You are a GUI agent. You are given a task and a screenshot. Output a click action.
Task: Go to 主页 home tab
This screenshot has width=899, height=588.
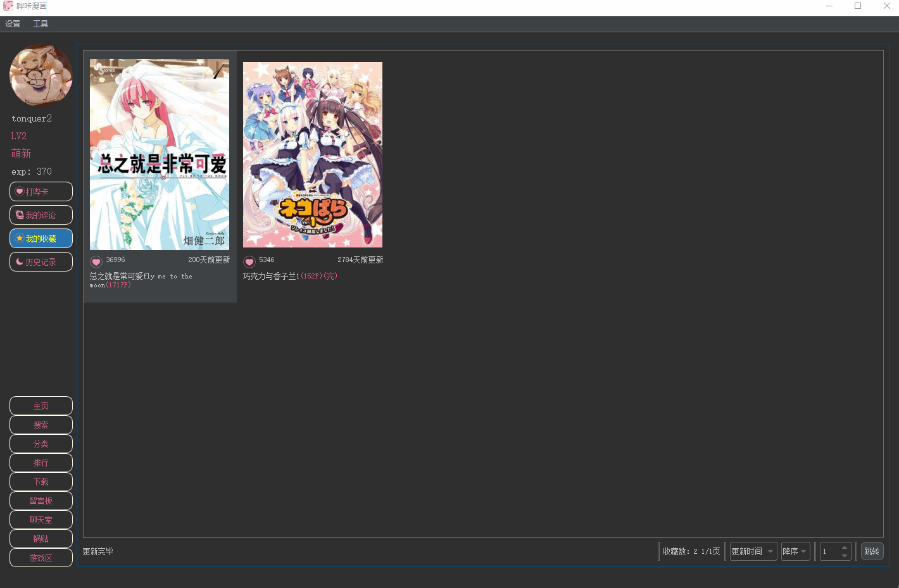coord(41,406)
